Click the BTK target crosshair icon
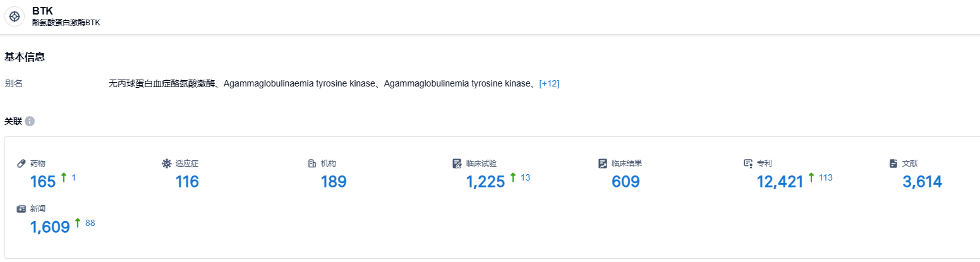The width and height of the screenshot is (980, 262). tap(15, 16)
